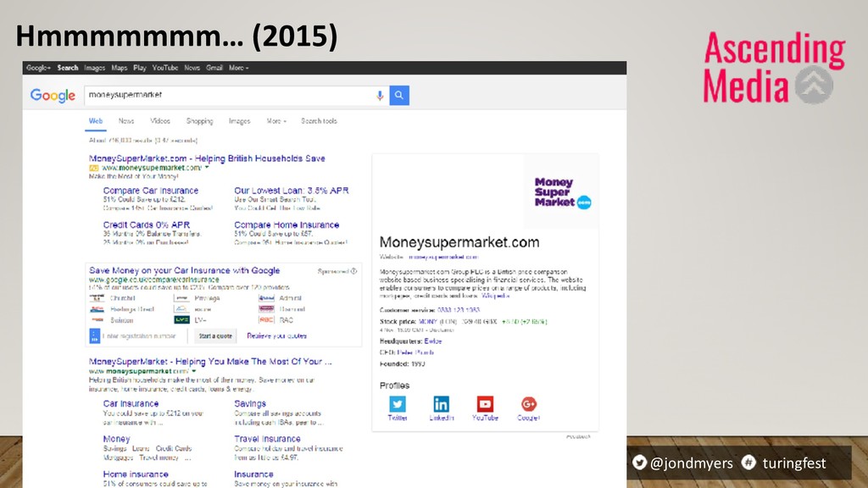
Task: Open the YouTube profile icon
Action: tap(485, 404)
